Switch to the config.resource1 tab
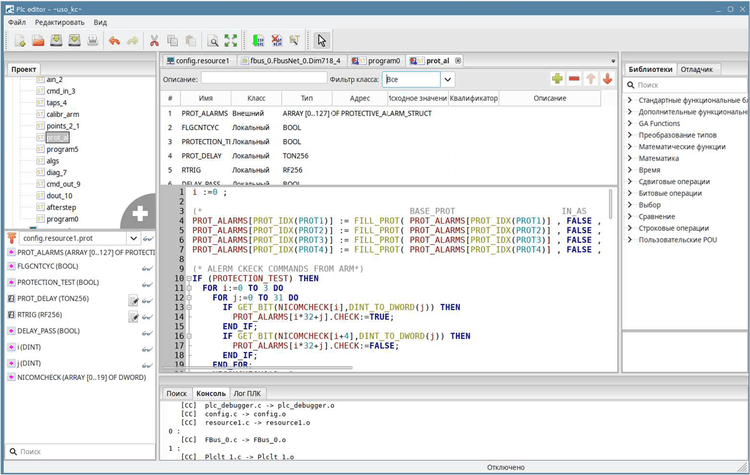Viewport: 750px width, 475px height. [x=198, y=61]
